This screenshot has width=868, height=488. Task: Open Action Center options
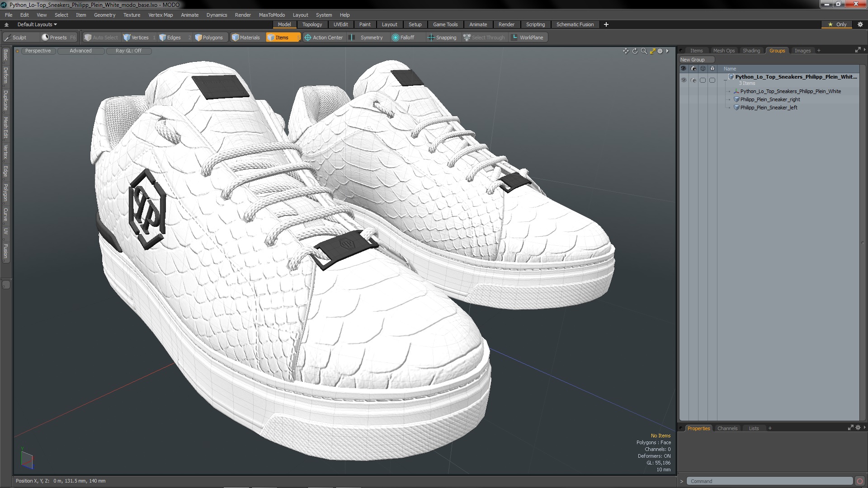pos(324,38)
